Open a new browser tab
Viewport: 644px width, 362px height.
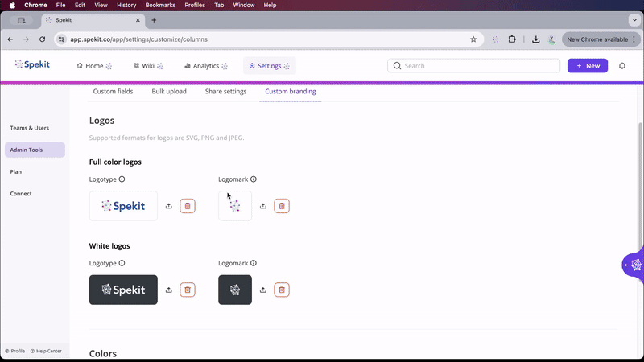point(154,19)
